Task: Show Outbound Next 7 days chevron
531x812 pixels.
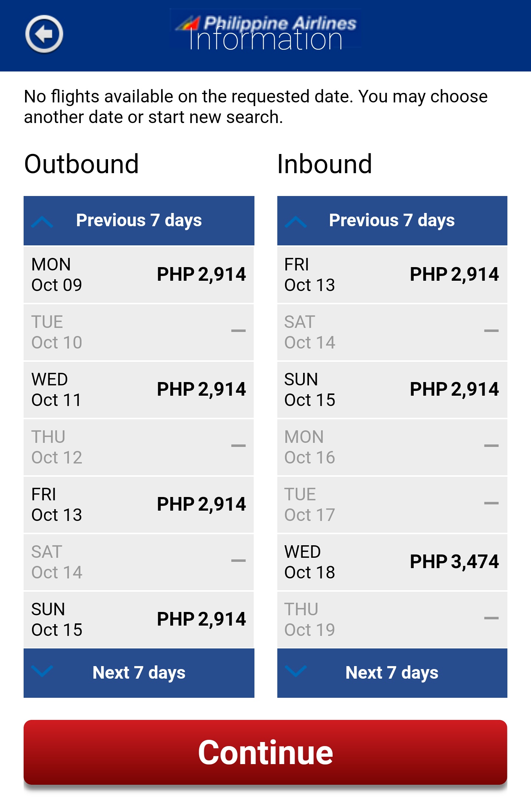Action: click(42, 671)
